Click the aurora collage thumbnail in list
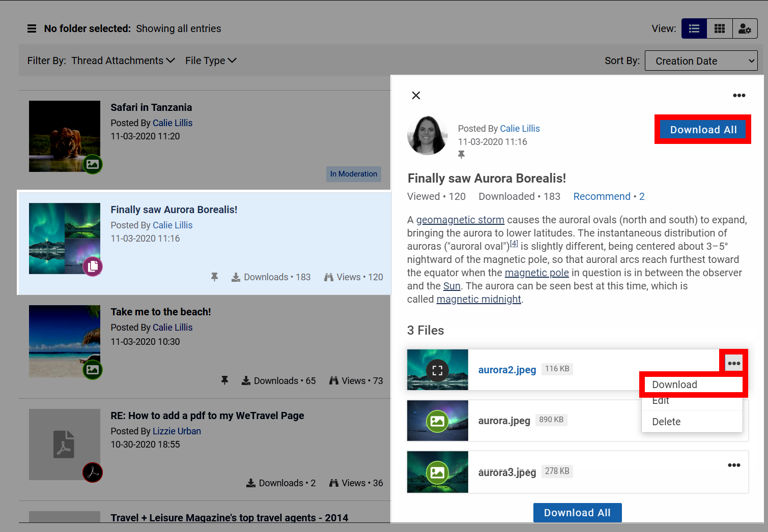This screenshot has height=532, width=768. [65, 239]
